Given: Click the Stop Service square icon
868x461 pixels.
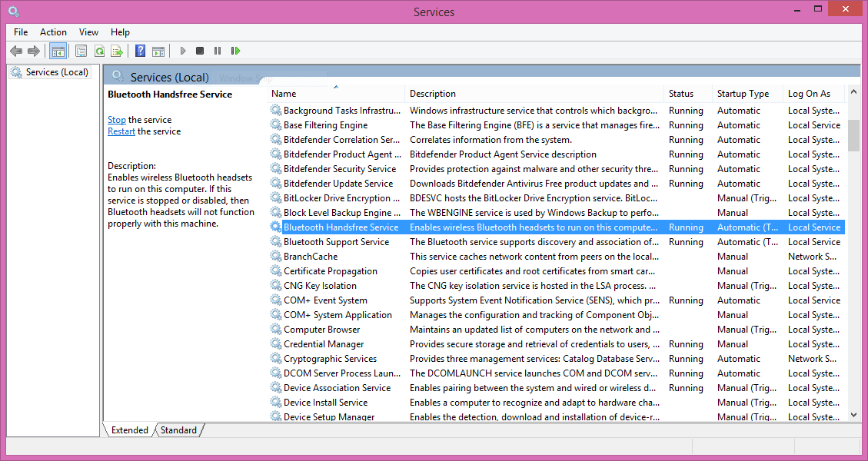Looking at the screenshot, I should pyautogui.click(x=200, y=51).
